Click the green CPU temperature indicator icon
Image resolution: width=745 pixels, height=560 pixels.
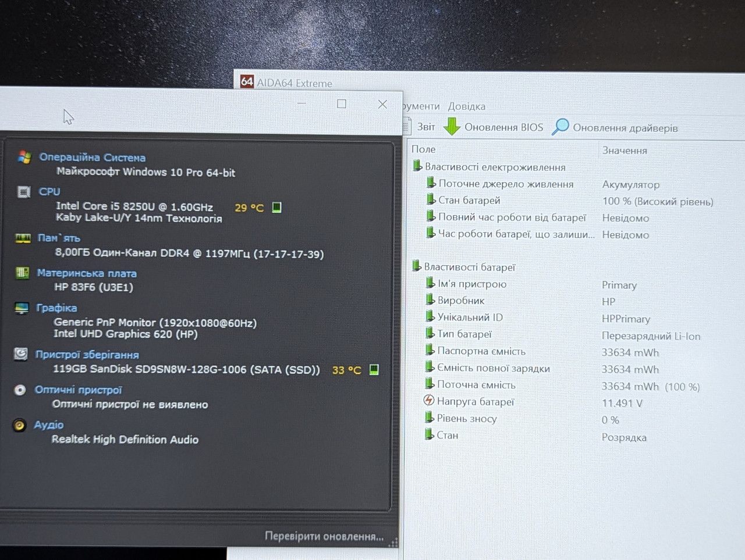pyautogui.click(x=277, y=207)
